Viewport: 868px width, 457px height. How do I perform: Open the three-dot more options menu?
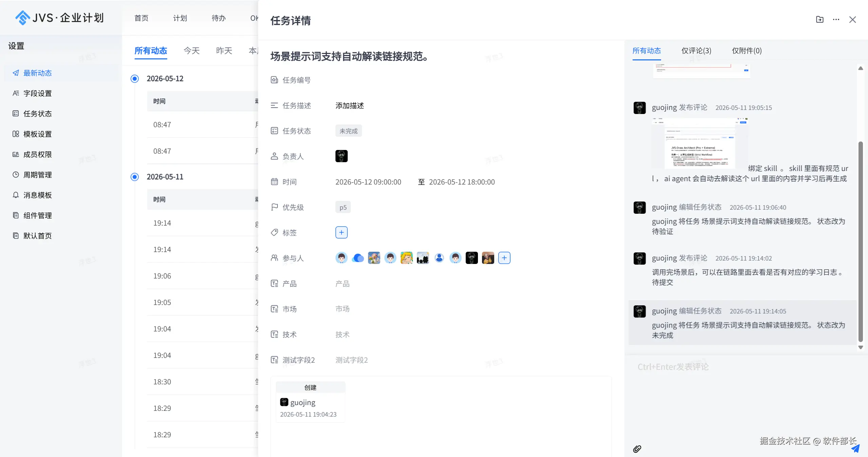tap(836, 20)
